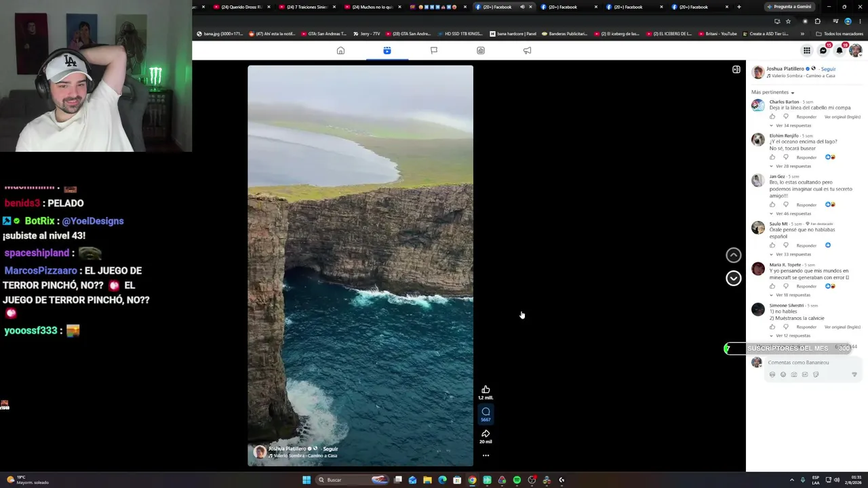Like Charles Barton's comment

coord(772,117)
